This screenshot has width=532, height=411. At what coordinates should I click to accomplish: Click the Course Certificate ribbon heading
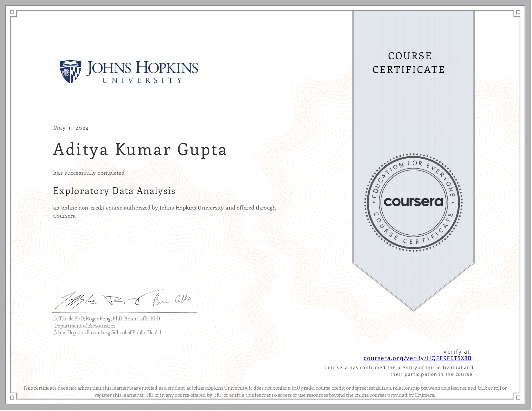(x=409, y=63)
